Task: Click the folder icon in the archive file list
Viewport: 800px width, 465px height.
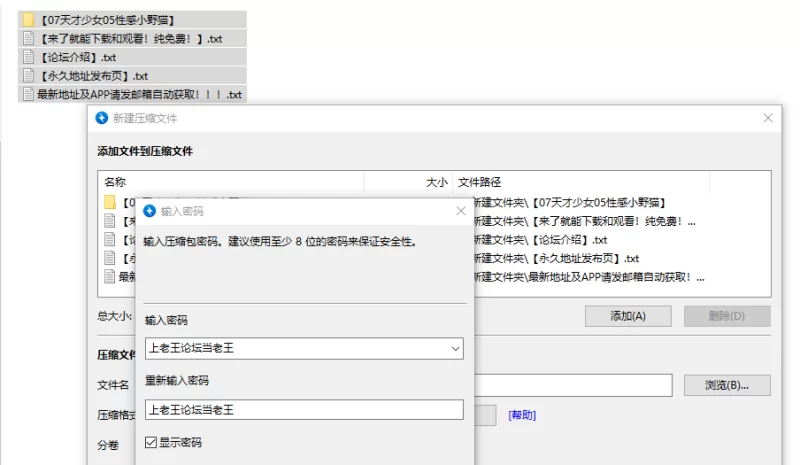Action: (111, 203)
